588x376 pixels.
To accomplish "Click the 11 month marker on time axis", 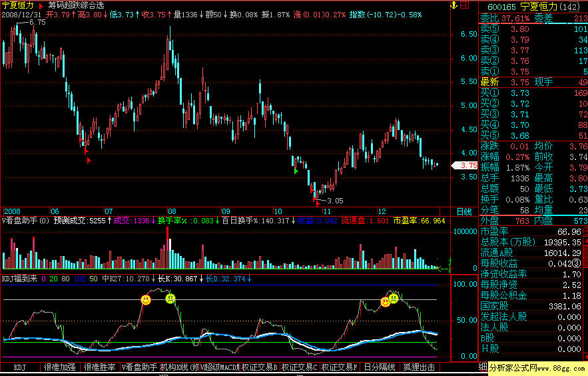I will tap(328, 211).
